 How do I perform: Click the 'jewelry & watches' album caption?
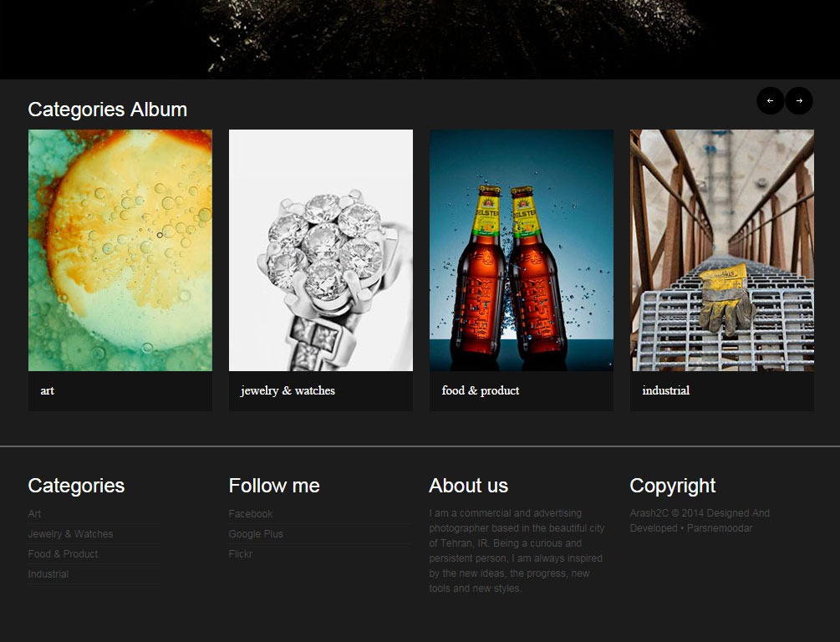(x=288, y=390)
